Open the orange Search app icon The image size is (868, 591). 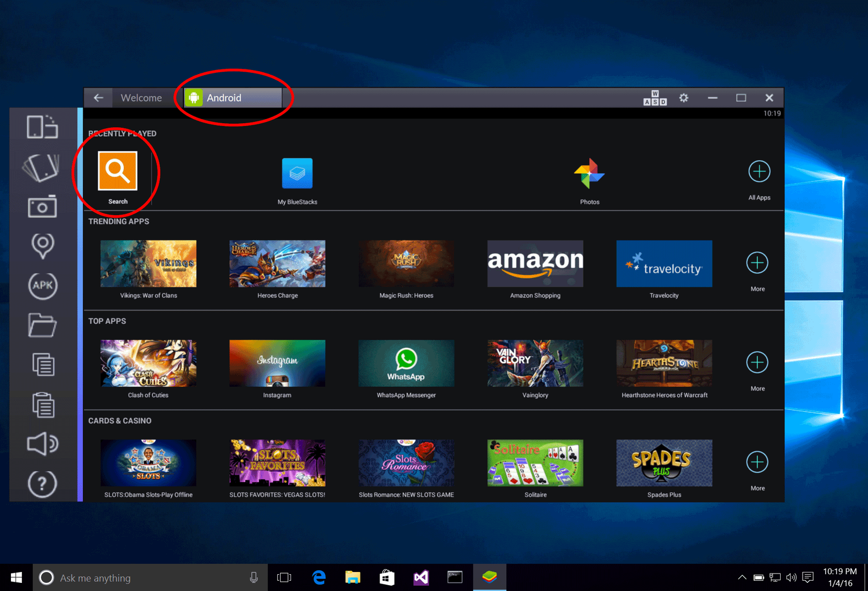coord(117,171)
